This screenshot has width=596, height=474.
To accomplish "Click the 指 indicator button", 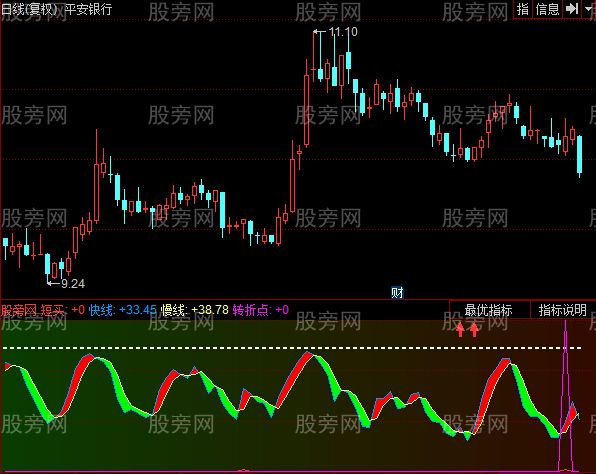I will 523,9.
